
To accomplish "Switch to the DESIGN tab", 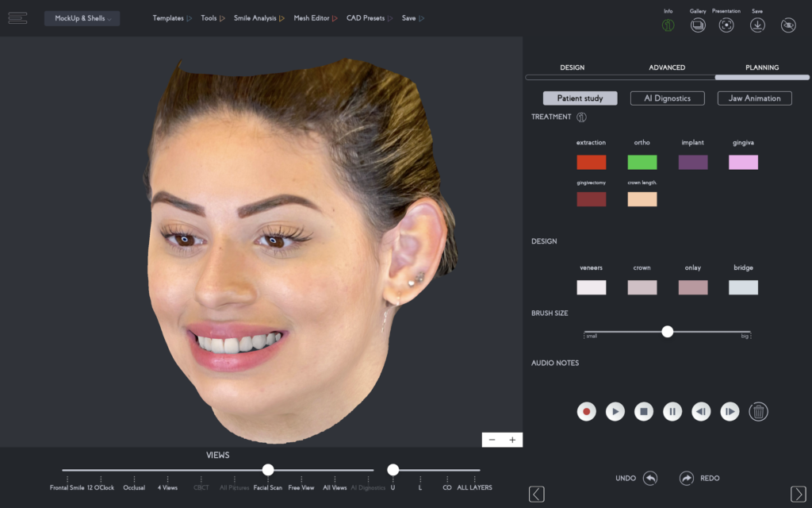I will tap(572, 67).
